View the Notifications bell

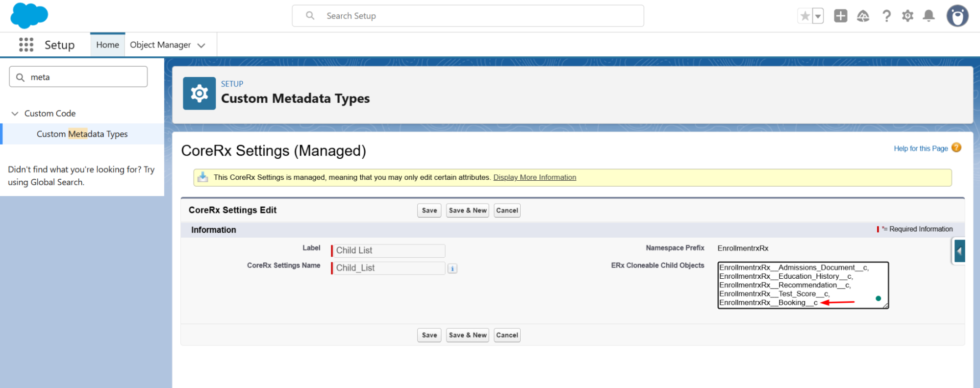pyautogui.click(x=929, y=16)
